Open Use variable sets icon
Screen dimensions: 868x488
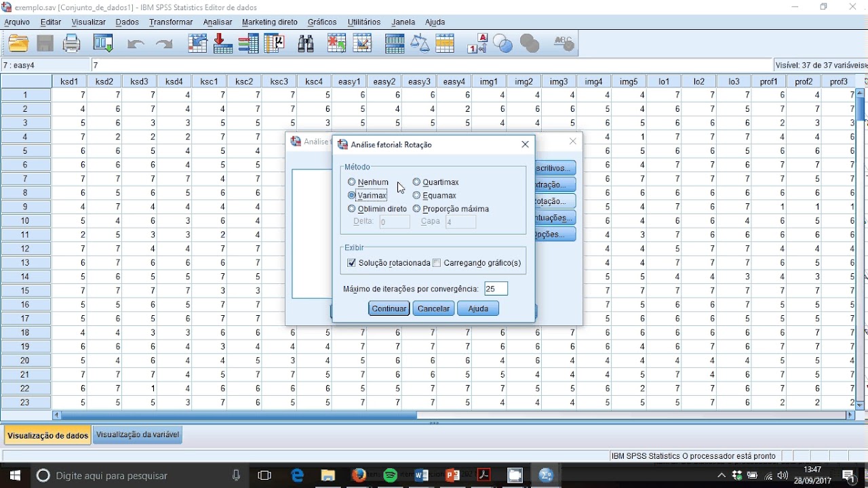(x=503, y=44)
